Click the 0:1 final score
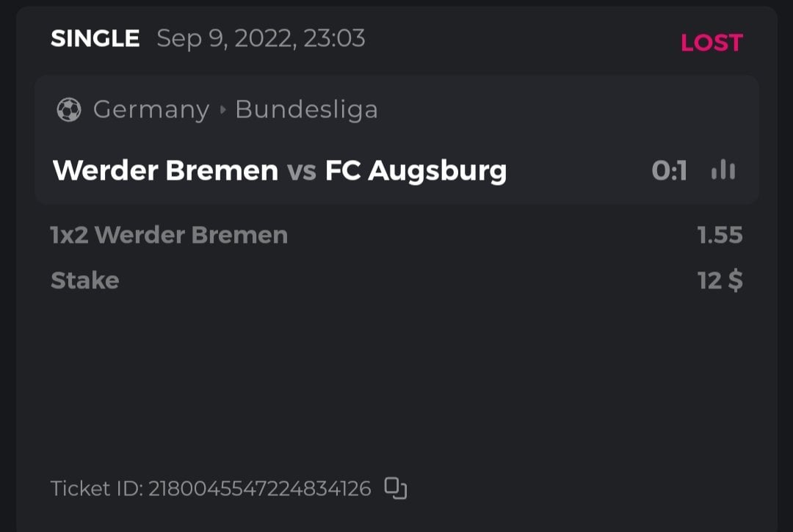The height and width of the screenshot is (532, 793). [x=669, y=171]
